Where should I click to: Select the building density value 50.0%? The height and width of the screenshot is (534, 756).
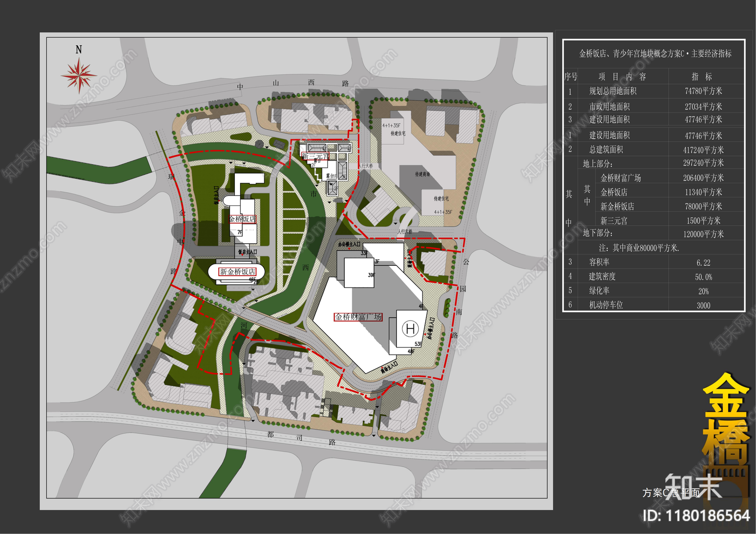click(x=704, y=277)
